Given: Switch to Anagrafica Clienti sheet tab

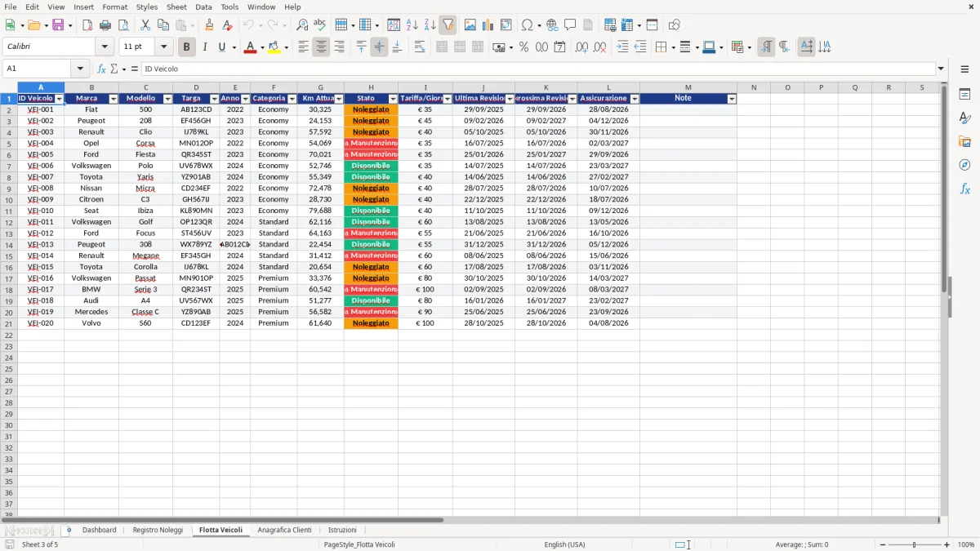Looking at the screenshot, I should point(284,530).
